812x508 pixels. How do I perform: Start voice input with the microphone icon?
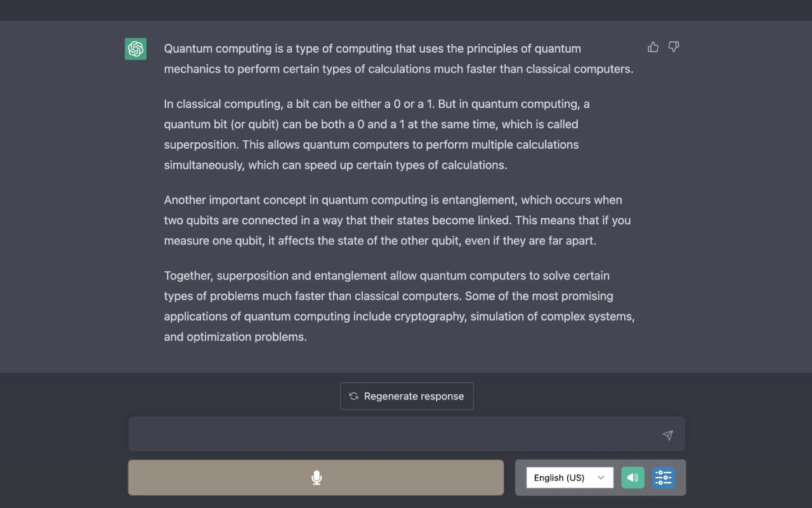[317, 478]
